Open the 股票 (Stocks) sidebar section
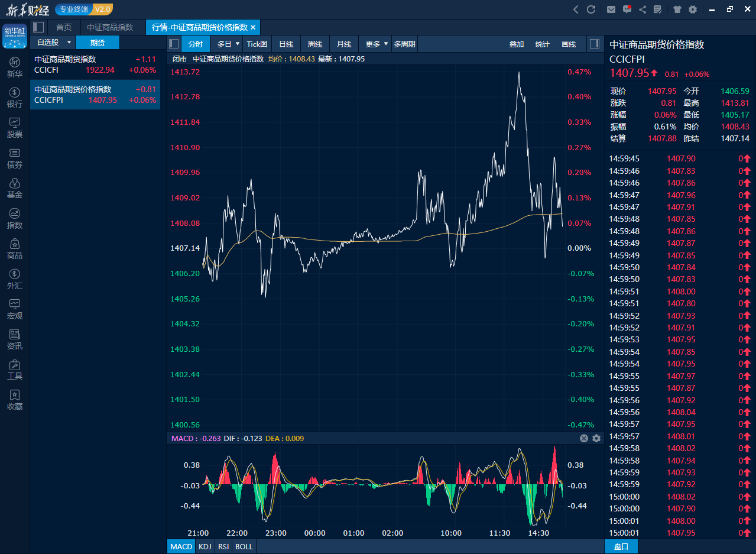756x554 pixels. click(15, 128)
